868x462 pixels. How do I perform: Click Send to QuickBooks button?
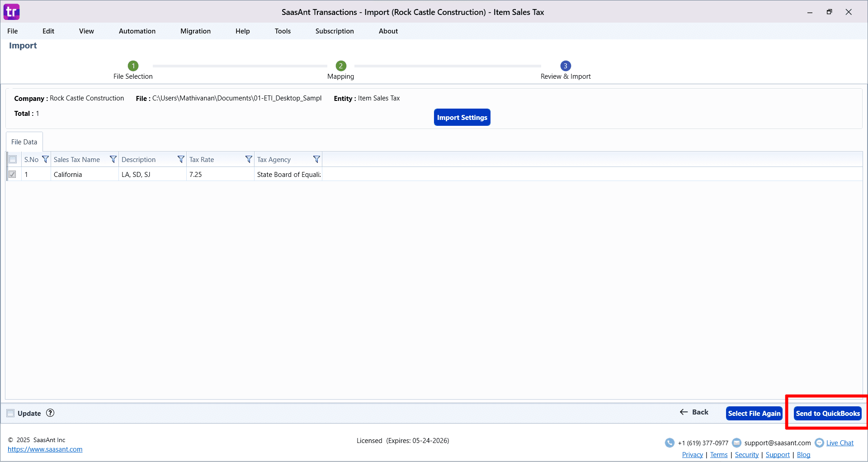tap(828, 413)
